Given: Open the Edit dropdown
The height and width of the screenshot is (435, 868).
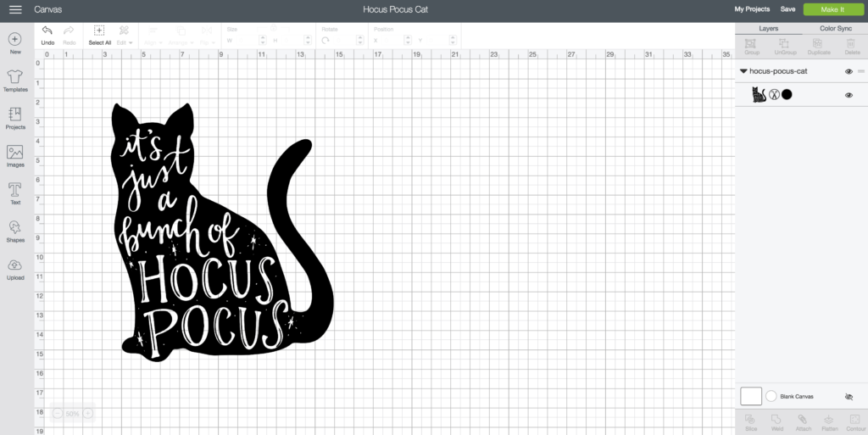Looking at the screenshot, I should [124, 36].
